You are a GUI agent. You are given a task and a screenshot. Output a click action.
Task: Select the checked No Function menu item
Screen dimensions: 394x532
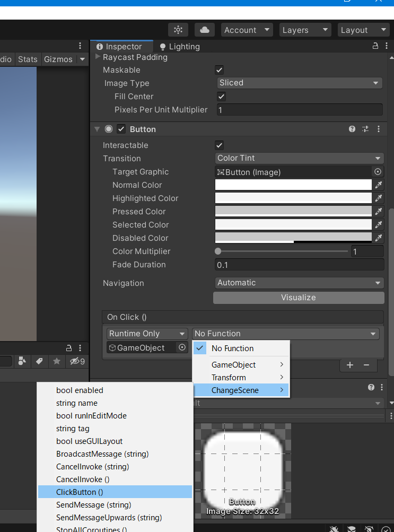tap(241, 348)
